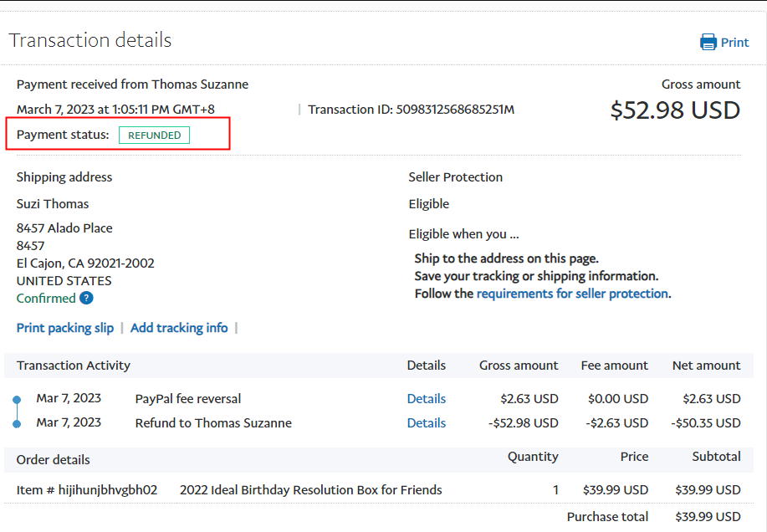View Details for PayPal fee reversal
This screenshot has width=767, height=532.
click(426, 399)
